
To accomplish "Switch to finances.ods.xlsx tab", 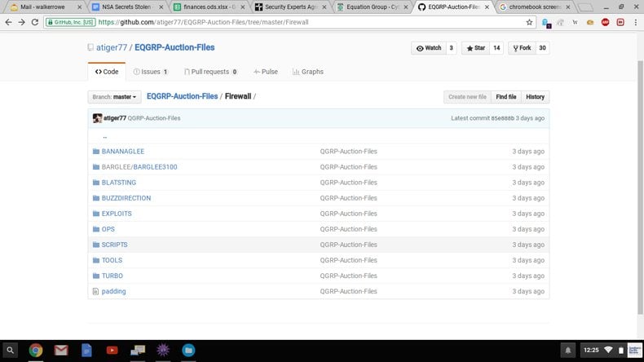I will point(209,7).
